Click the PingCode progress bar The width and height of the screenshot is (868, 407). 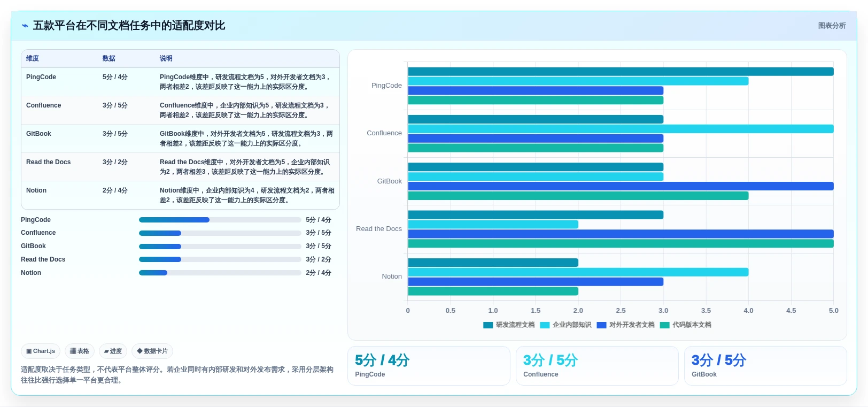tap(220, 220)
